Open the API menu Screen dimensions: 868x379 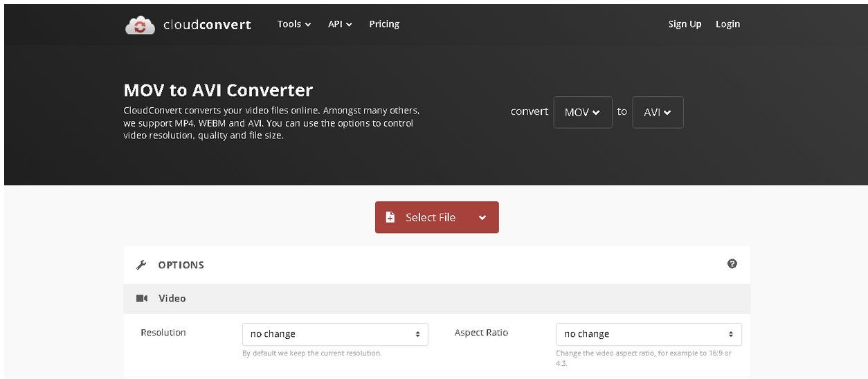(340, 24)
